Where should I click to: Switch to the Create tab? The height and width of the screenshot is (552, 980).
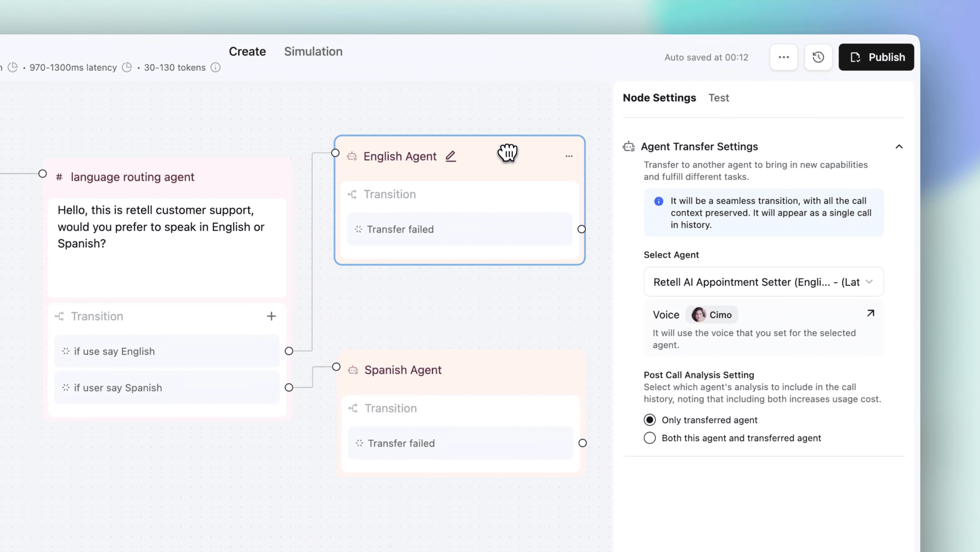tap(247, 51)
